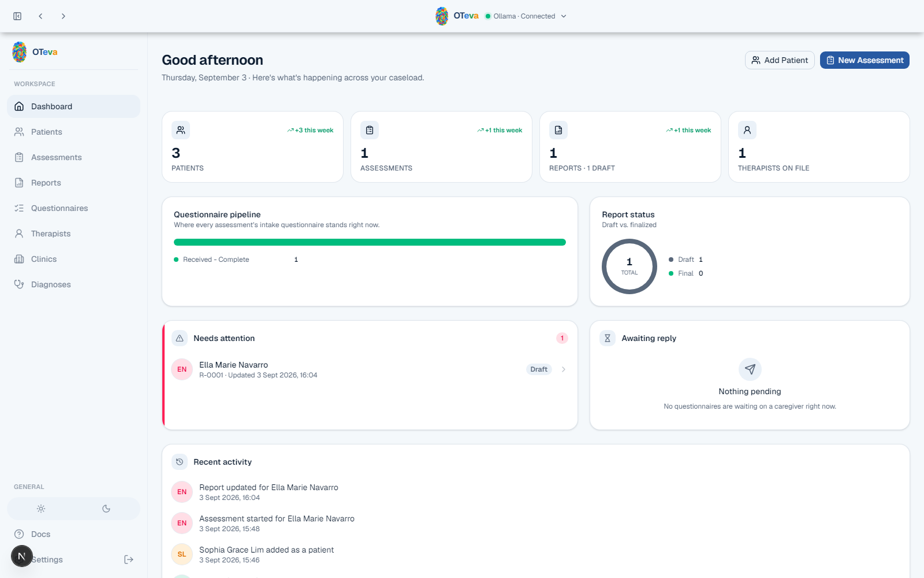Start a New Assessment
924x578 pixels.
pyautogui.click(x=865, y=60)
